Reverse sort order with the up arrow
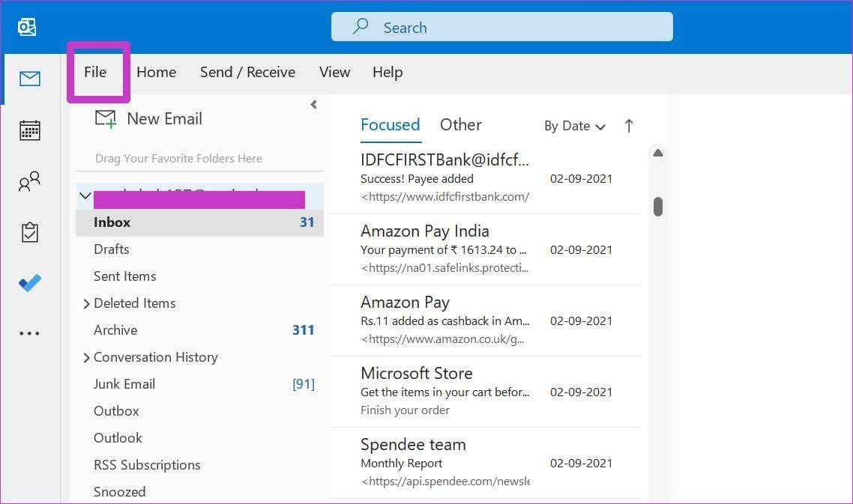This screenshot has width=853, height=504. (629, 126)
